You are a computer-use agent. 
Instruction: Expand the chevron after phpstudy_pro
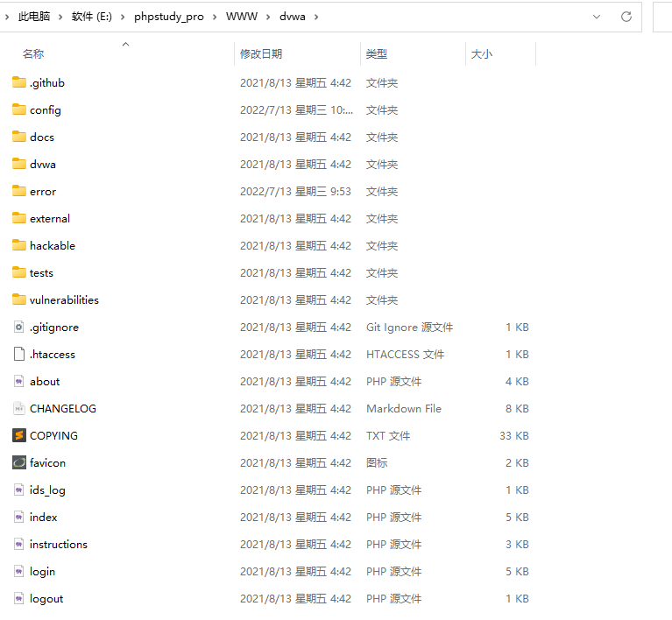pos(215,17)
